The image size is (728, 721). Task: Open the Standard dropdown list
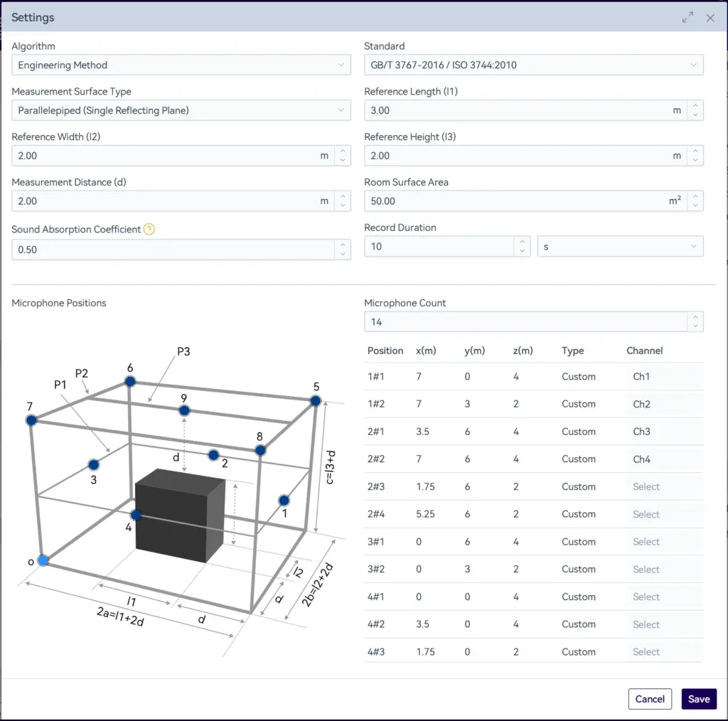tap(533, 65)
